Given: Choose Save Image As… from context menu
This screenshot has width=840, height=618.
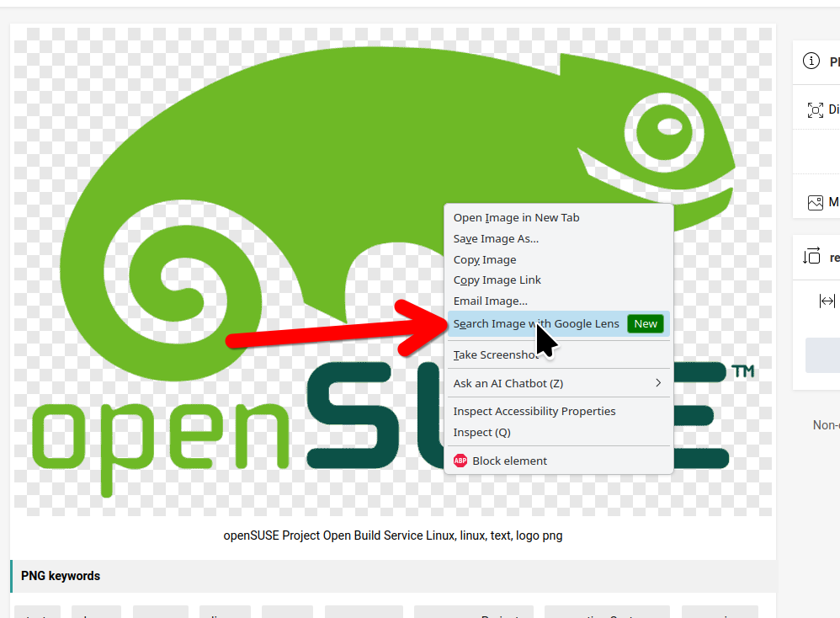Looking at the screenshot, I should (559, 238).
